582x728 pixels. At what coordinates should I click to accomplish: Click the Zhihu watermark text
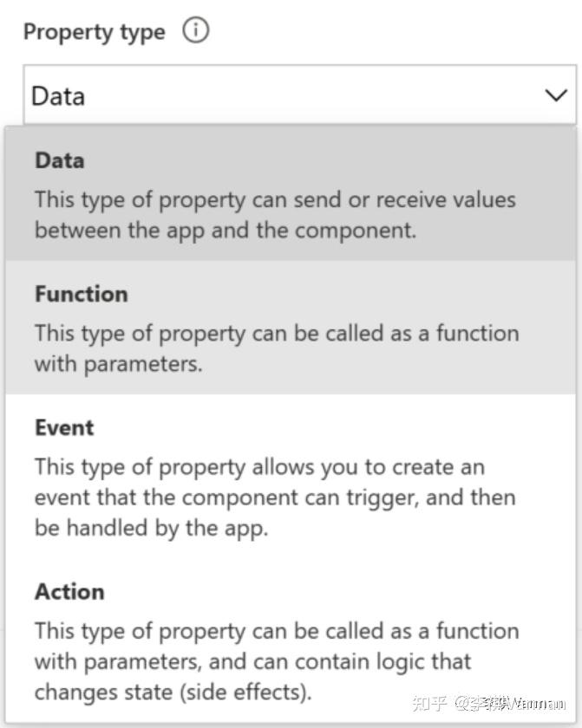(488, 704)
